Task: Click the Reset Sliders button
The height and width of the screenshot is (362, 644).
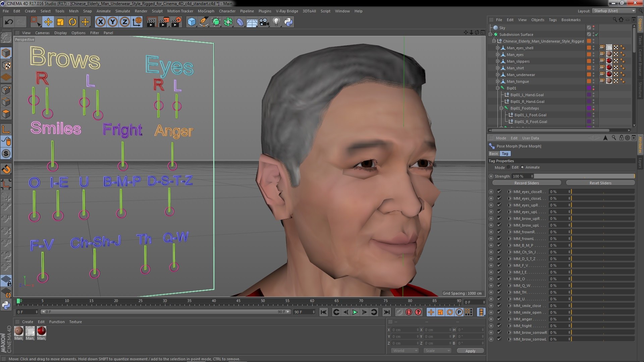Action: click(600, 183)
